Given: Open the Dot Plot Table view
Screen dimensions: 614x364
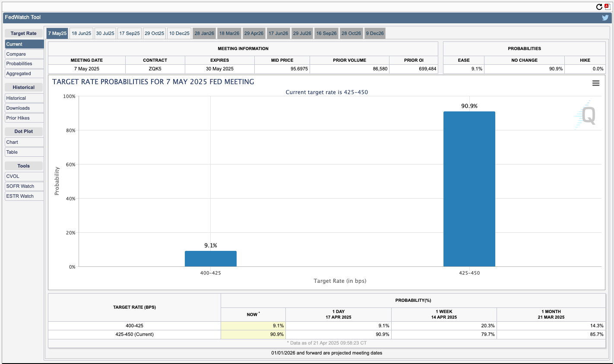Looking at the screenshot, I should click(24, 152).
